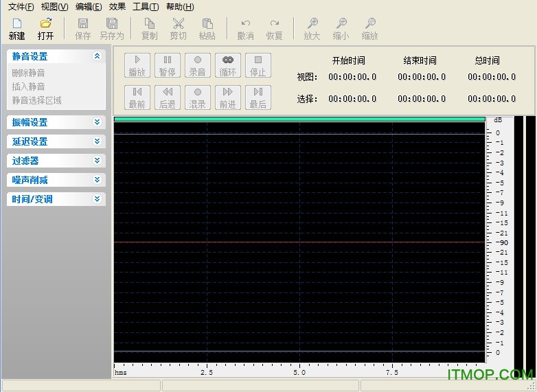Open the 效果 effects menu
Screen dimensions: 537x392
[117, 7]
